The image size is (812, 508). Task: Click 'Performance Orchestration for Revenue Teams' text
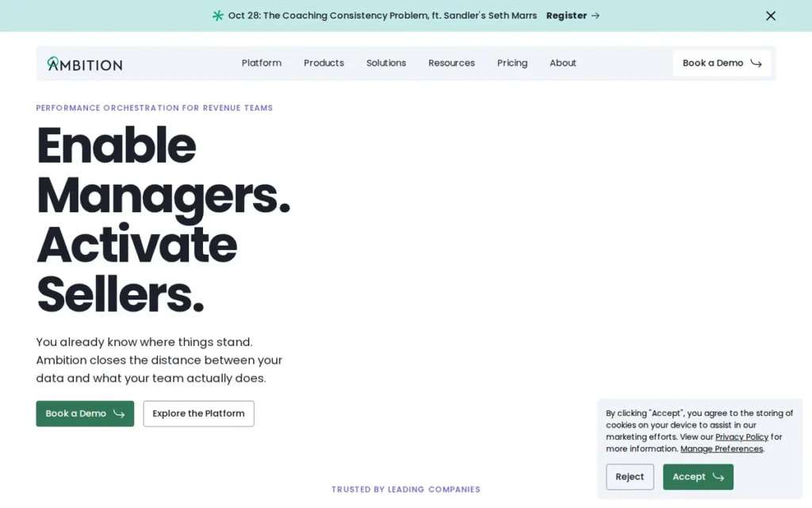155,108
